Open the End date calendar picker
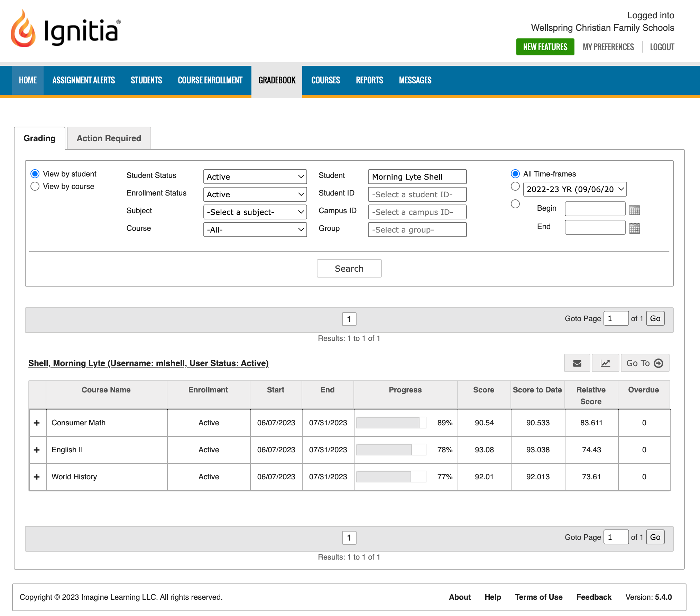Viewport: 700px width, 616px height. click(x=634, y=228)
